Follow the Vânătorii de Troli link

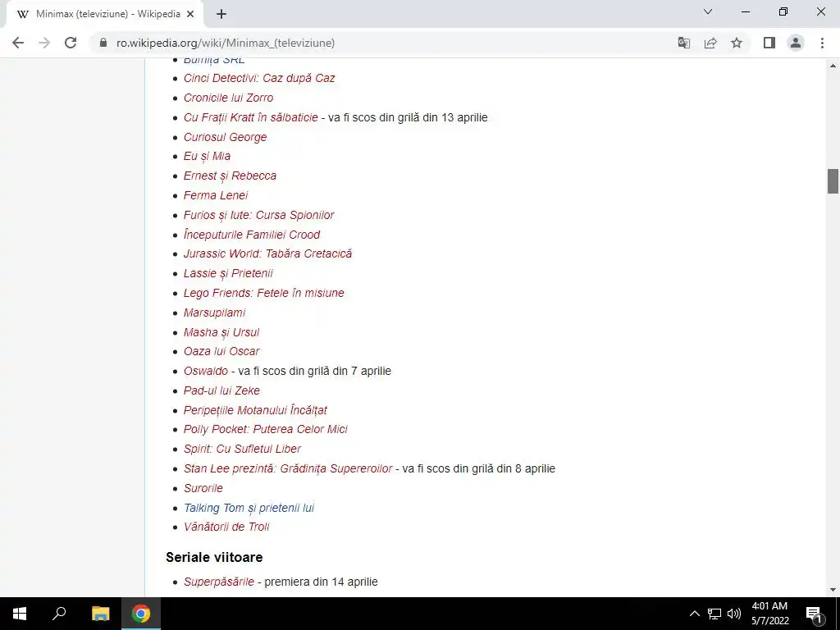pos(226,527)
